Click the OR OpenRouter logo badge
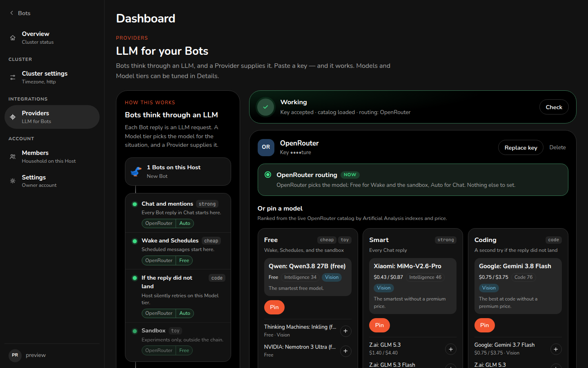The image size is (588, 368). point(266,147)
